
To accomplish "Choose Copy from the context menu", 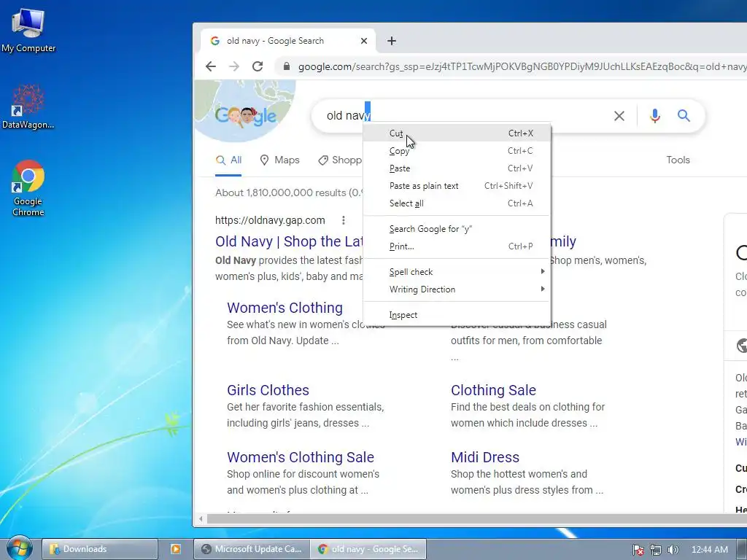I will [x=457, y=151].
